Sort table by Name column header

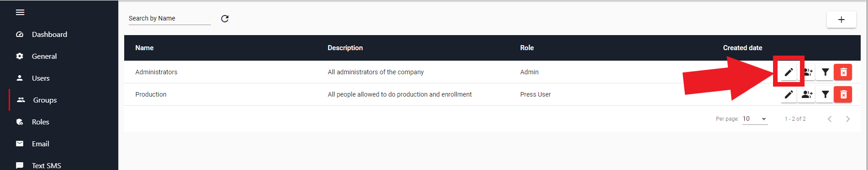coord(144,48)
